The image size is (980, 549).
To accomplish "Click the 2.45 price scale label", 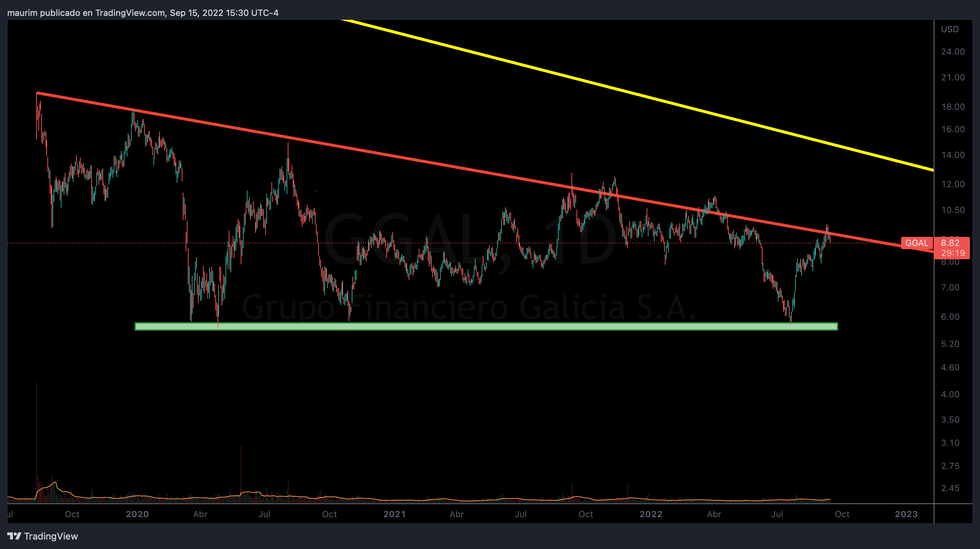I will (x=950, y=488).
